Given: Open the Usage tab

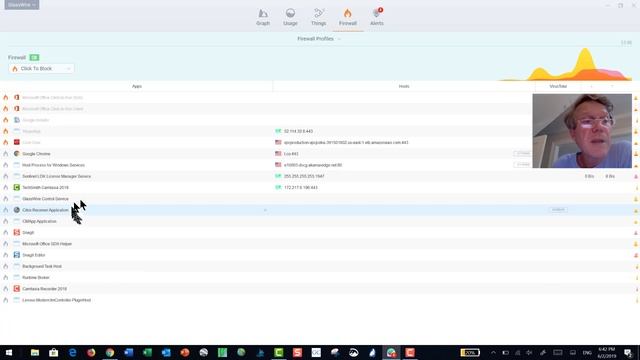Looking at the screenshot, I should tap(290, 17).
